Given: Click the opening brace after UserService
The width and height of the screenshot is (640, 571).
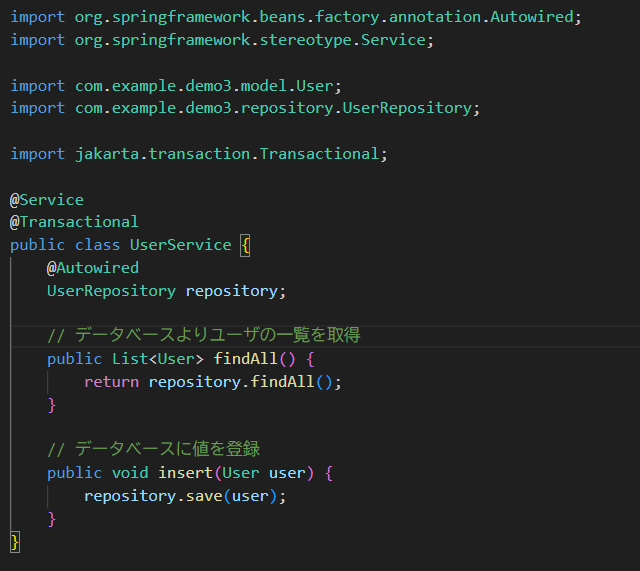Looking at the screenshot, I should click(x=245, y=245).
